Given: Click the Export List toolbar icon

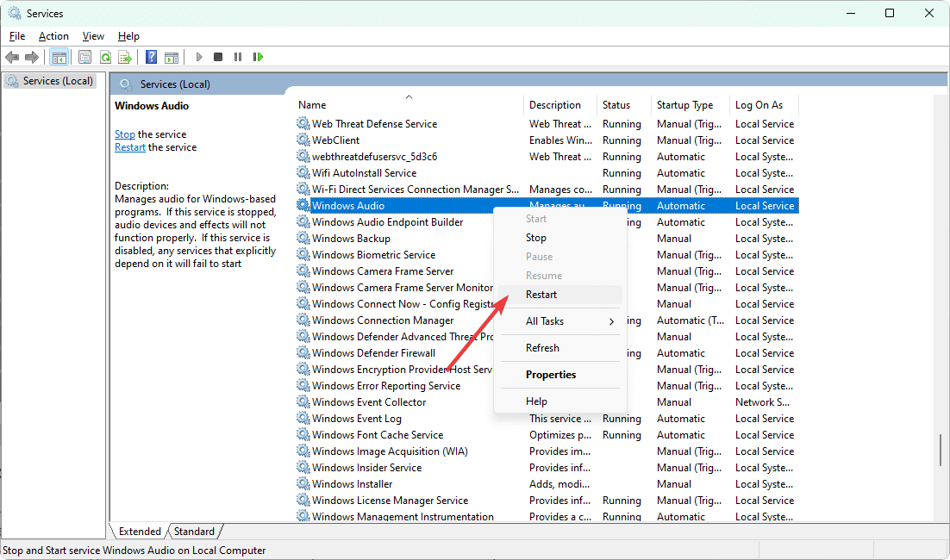Looking at the screenshot, I should click(x=125, y=57).
